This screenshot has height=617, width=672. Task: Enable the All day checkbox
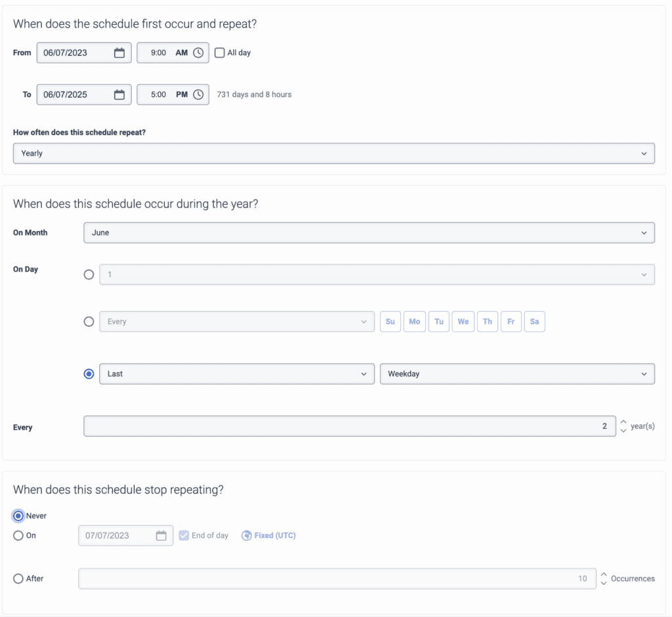[x=220, y=53]
